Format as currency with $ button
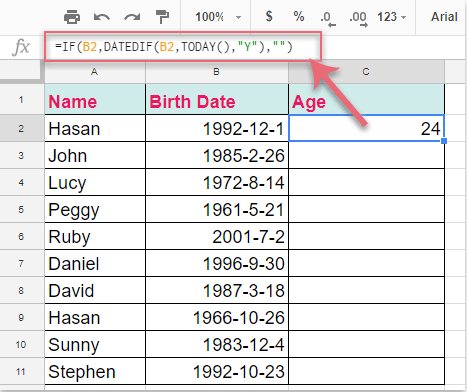Screen dimensions: 467x392 point(269,16)
